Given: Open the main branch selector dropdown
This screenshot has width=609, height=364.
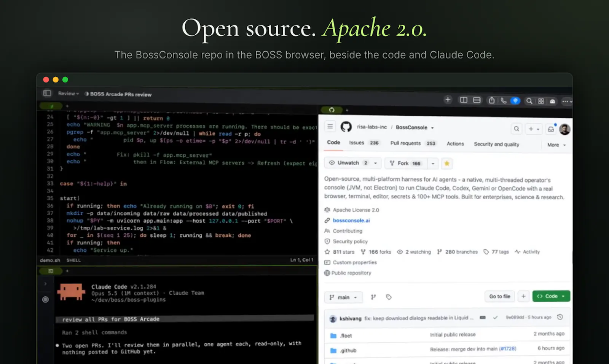Looking at the screenshot, I should 343,297.
